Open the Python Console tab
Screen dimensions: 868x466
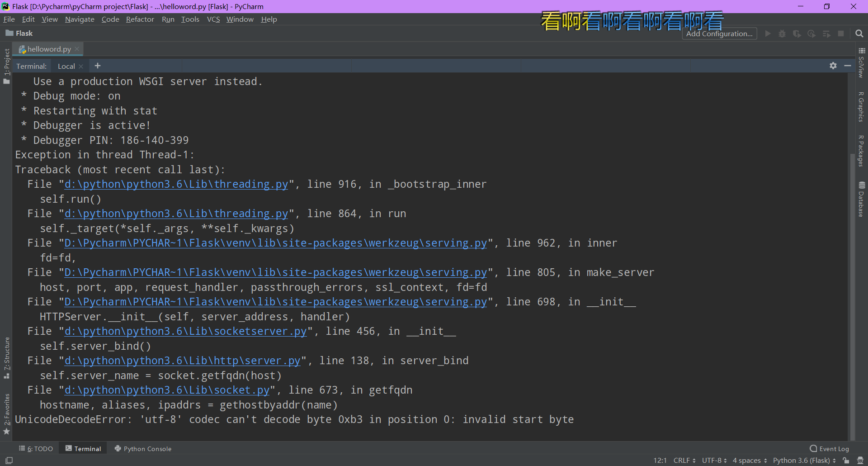click(x=143, y=449)
